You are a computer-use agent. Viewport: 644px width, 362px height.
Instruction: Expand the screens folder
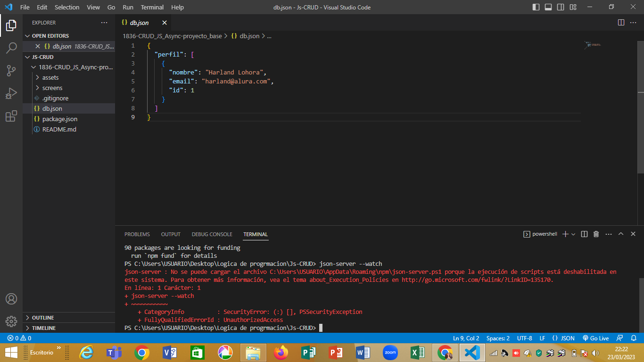coord(69,88)
